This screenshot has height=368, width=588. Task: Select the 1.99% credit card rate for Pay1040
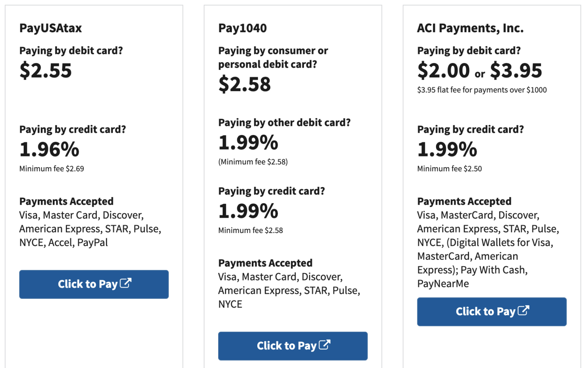pyautogui.click(x=248, y=210)
